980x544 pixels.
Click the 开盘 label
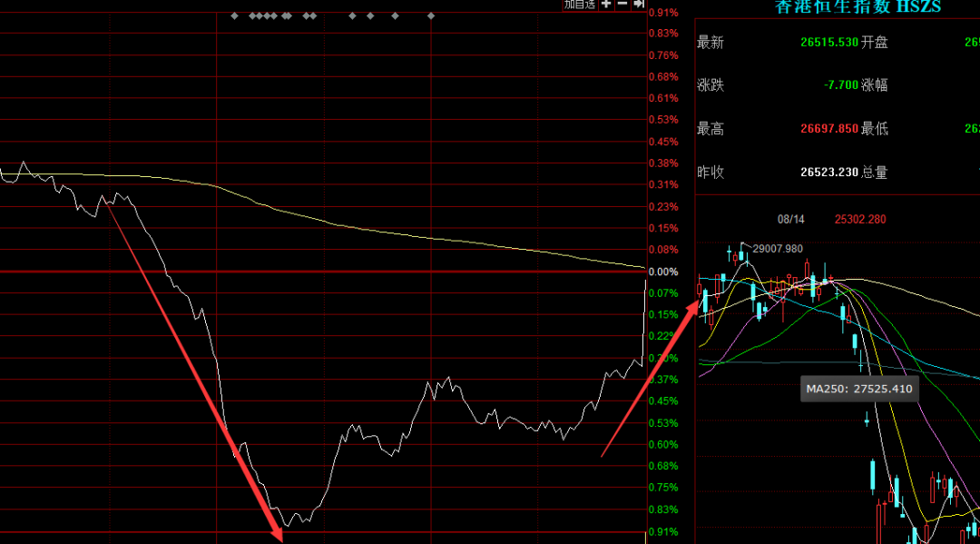875,43
